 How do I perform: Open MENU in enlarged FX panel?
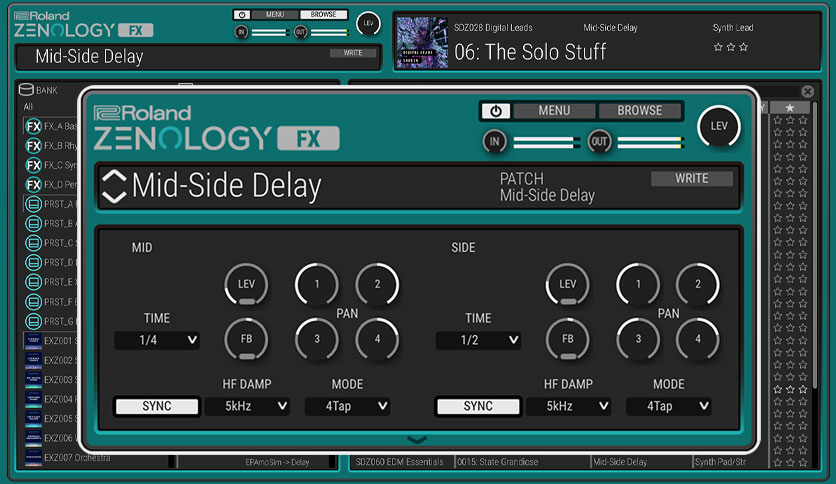(554, 111)
